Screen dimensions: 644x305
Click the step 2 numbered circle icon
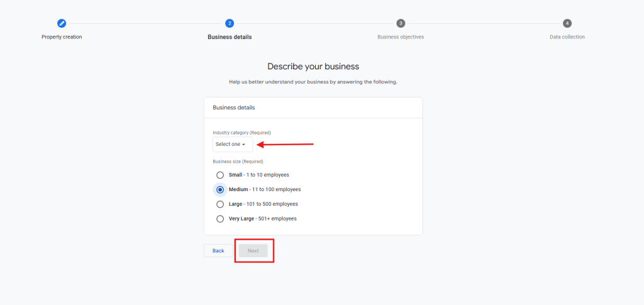[230, 23]
